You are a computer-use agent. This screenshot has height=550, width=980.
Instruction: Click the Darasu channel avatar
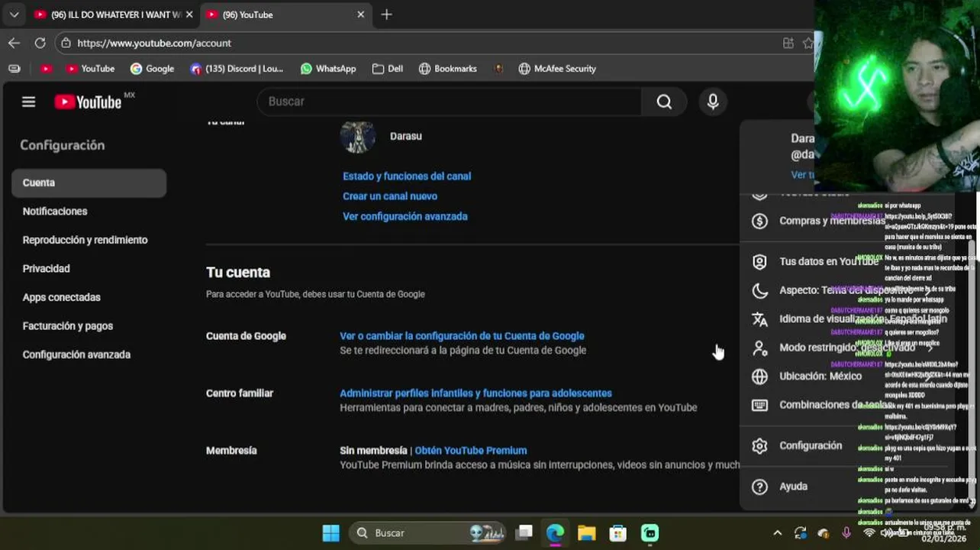click(x=357, y=137)
